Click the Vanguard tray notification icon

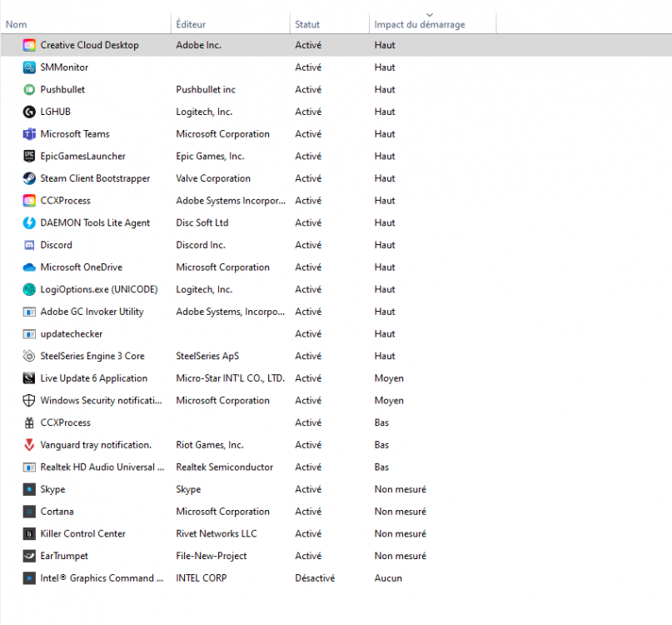click(x=29, y=445)
